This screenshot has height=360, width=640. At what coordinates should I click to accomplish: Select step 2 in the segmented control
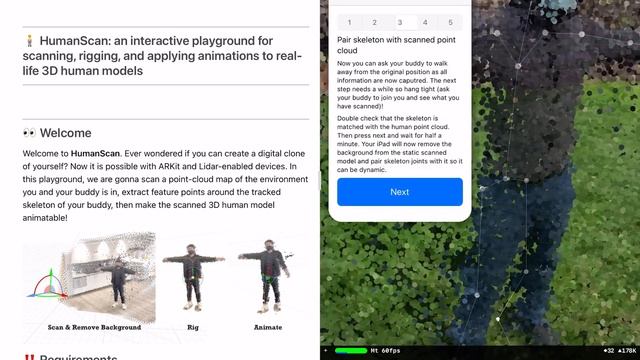374,22
